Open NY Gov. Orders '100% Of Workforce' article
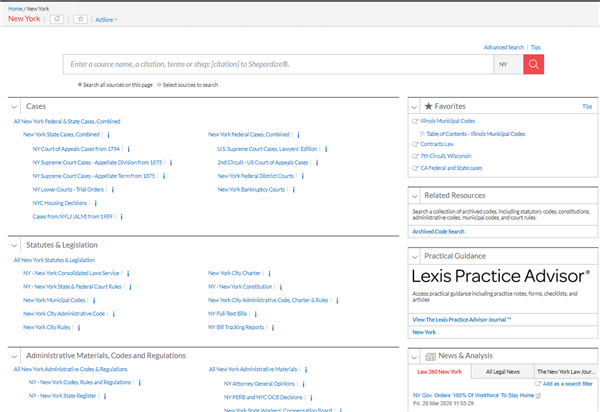 473,395
